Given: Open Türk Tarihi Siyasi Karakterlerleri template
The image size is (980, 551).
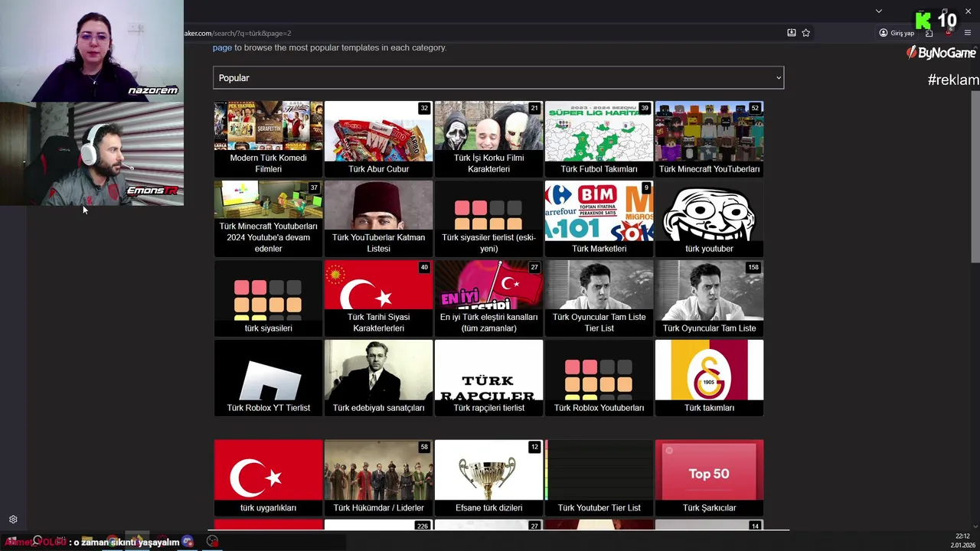Looking at the screenshot, I should [x=378, y=298].
